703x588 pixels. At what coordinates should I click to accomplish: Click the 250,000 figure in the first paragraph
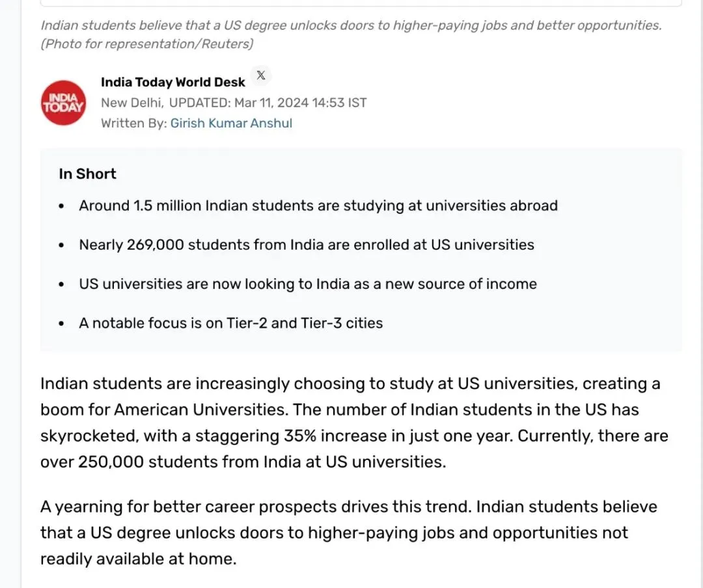pyautogui.click(x=111, y=462)
